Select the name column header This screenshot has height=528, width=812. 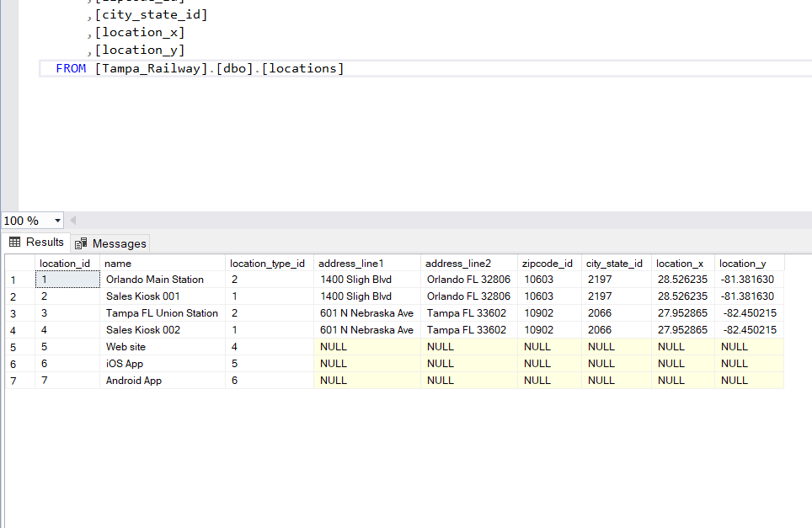162,263
